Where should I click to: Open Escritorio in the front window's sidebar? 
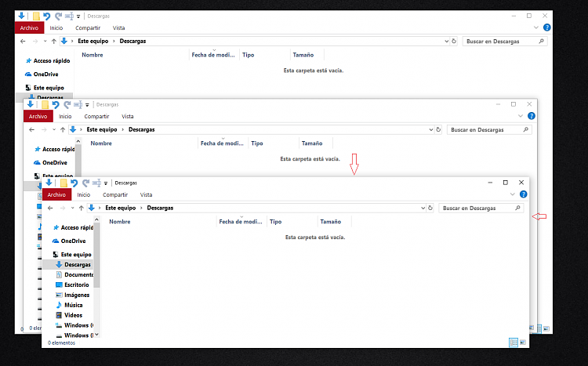[x=72, y=285]
